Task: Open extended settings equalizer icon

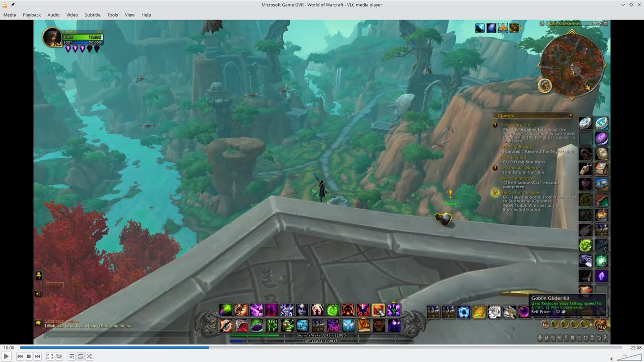Action: [59, 356]
